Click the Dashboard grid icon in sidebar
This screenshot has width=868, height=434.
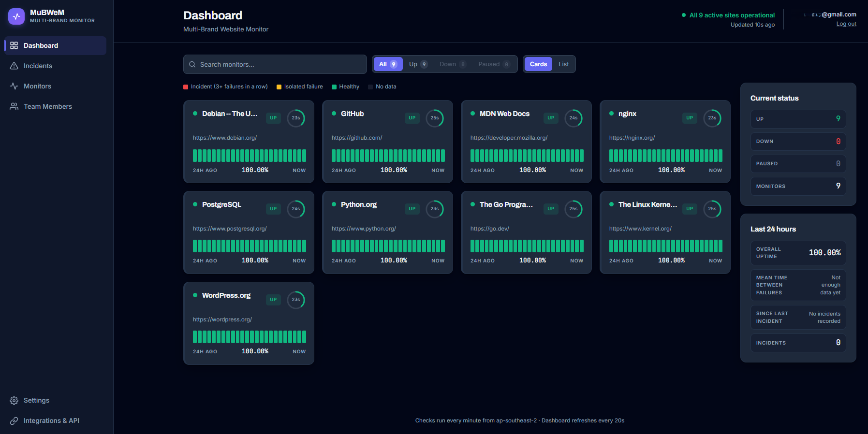(x=14, y=45)
